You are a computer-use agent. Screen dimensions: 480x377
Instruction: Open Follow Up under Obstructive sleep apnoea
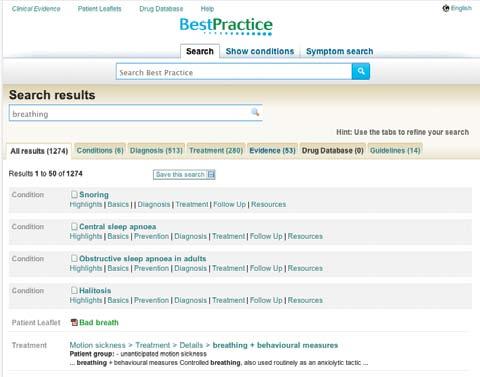click(x=266, y=268)
